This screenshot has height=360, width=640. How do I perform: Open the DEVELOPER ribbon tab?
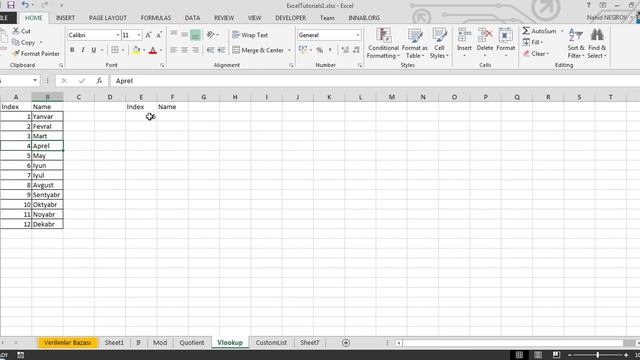tap(291, 18)
